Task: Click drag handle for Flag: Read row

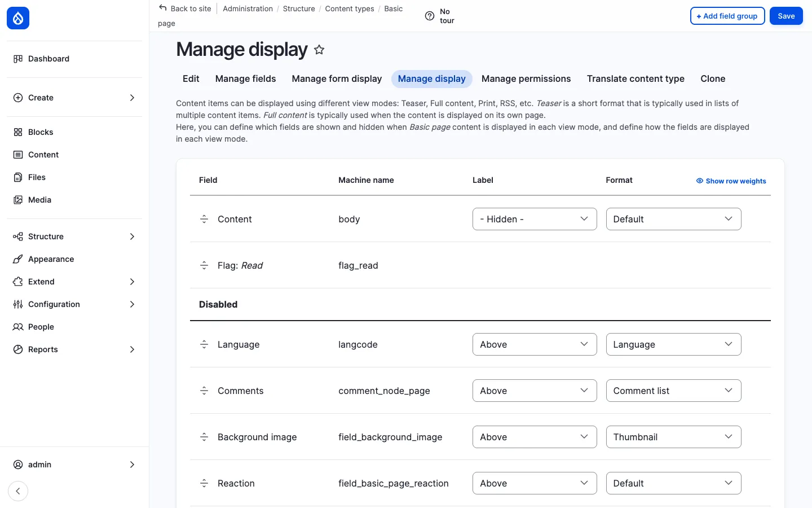Action: coord(204,265)
